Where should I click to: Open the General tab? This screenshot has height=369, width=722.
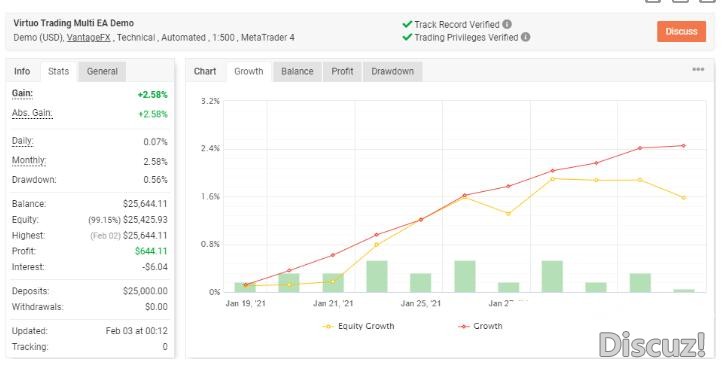tap(102, 71)
